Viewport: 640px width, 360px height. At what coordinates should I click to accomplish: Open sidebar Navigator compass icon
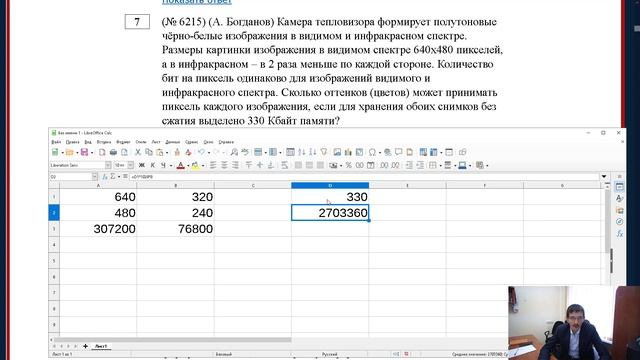pyautogui.click(x=620, y=222)
